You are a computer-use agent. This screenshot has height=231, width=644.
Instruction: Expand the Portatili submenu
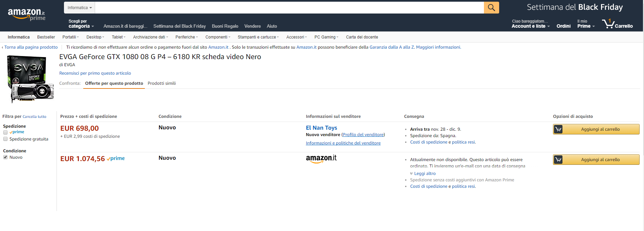tap(70, 37)
